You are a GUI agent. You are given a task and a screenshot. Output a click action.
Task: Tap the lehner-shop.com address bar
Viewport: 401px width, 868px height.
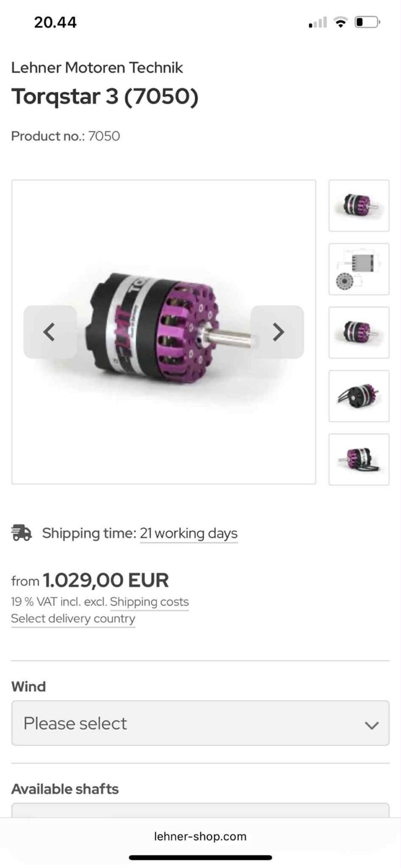pyautogui.click(x=200, y=837)
